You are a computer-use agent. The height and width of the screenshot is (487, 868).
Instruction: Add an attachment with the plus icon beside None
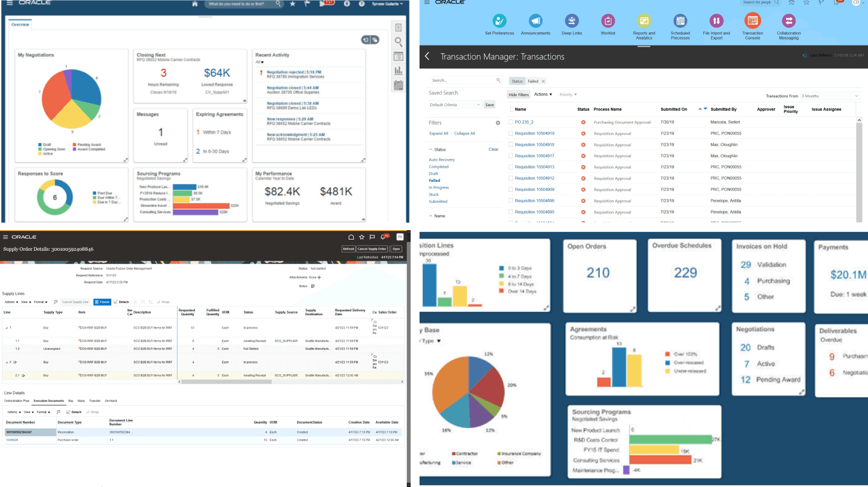click(319, 277)
